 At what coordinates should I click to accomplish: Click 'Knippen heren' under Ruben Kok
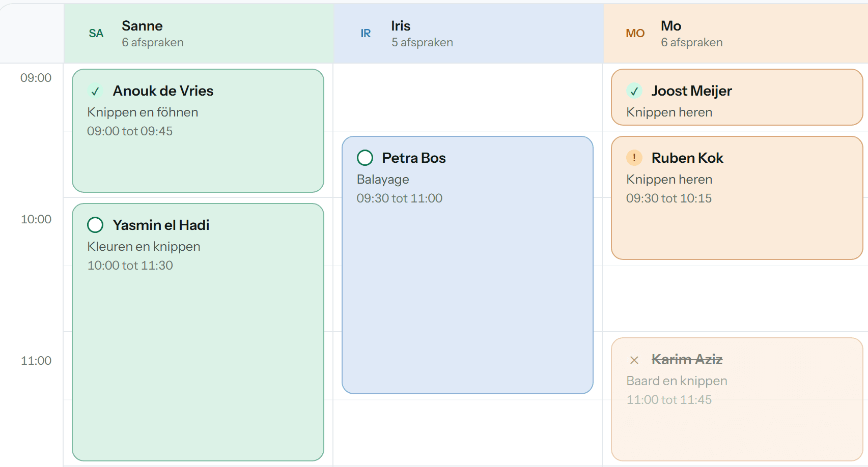click(x=669, y=180)
